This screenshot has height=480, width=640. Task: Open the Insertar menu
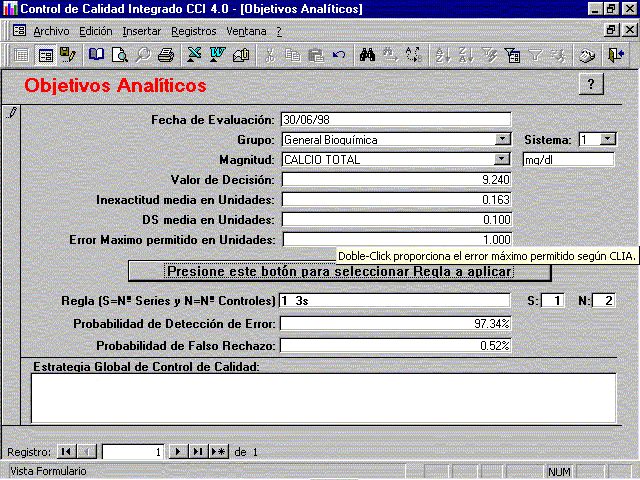(141, 31)
